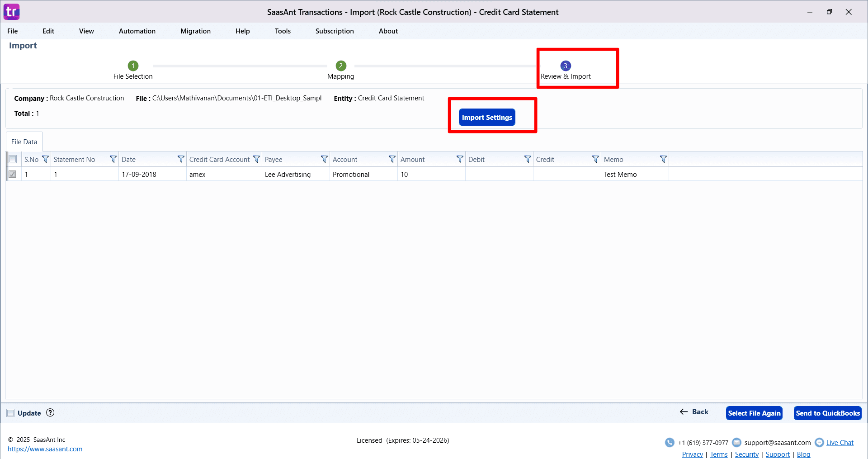Viewport: 868px width, 459px height.
Task: Click step 3 Review & Import circle
Action: point(566,66)
